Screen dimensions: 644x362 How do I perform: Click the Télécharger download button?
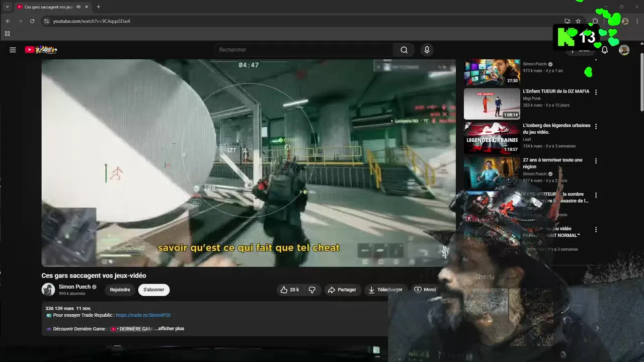pos(385,290)
